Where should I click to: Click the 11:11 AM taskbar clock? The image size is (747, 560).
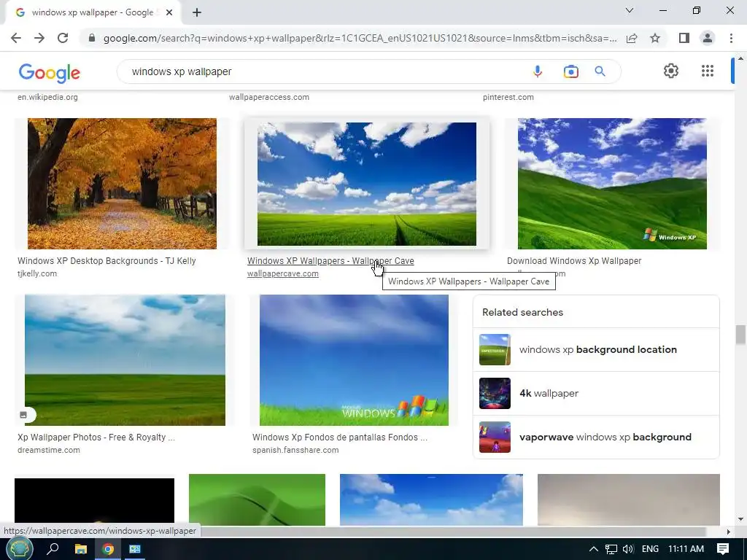pyautogui.click(x=686, y=549)
